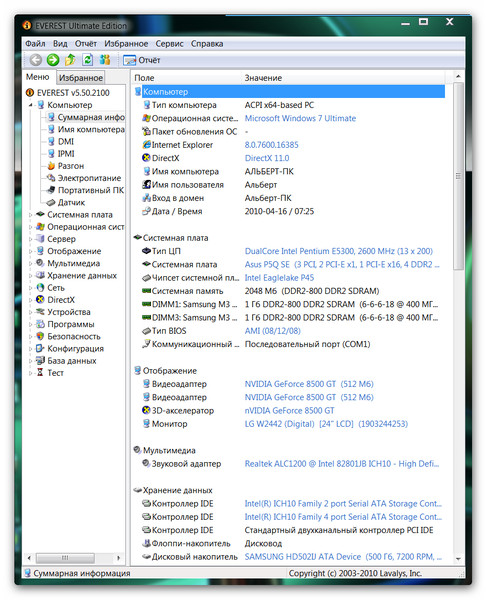
Task: Expand the Мультимедиа tree node in sidebar
Action: pos(31,264)
